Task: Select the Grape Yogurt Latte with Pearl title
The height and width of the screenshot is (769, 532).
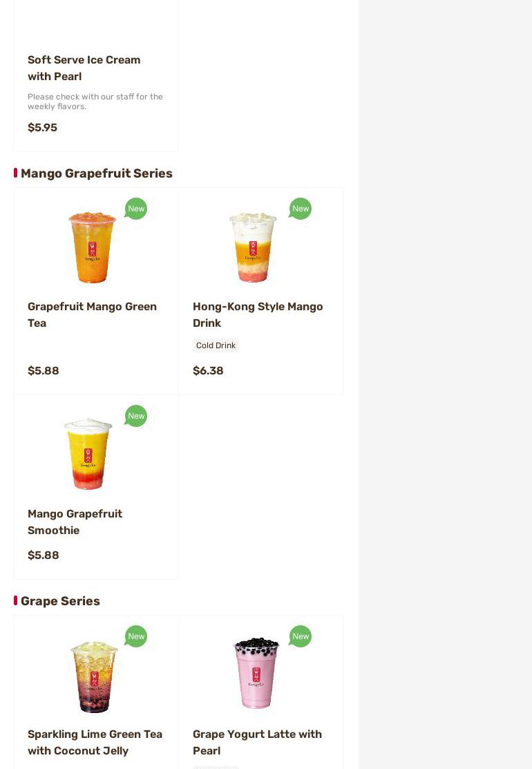Action: click(x=257, y=742)
